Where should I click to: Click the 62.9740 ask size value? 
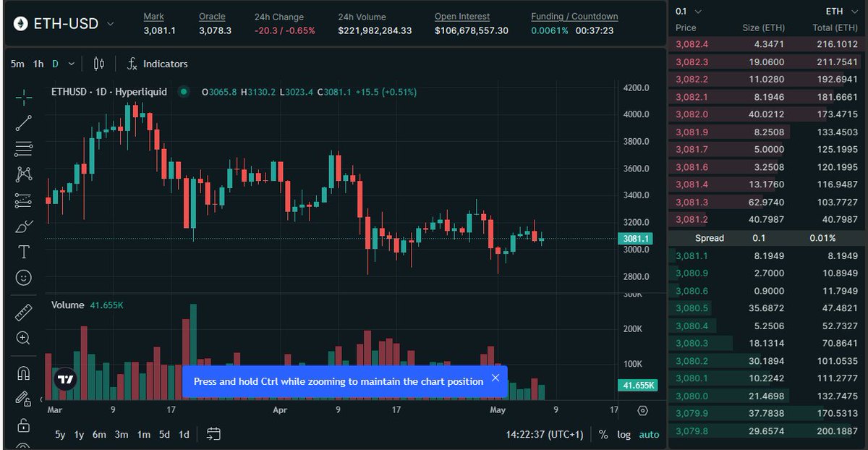pos(766,202)
